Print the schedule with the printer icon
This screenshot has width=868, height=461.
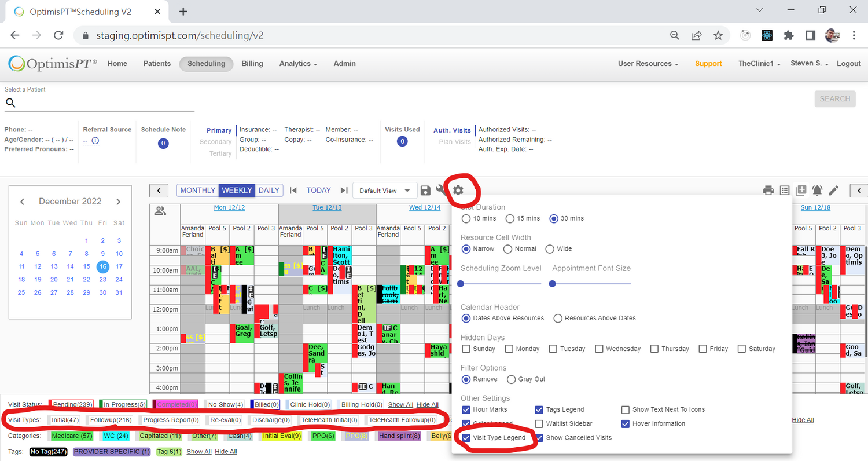(x=768, y=191)
